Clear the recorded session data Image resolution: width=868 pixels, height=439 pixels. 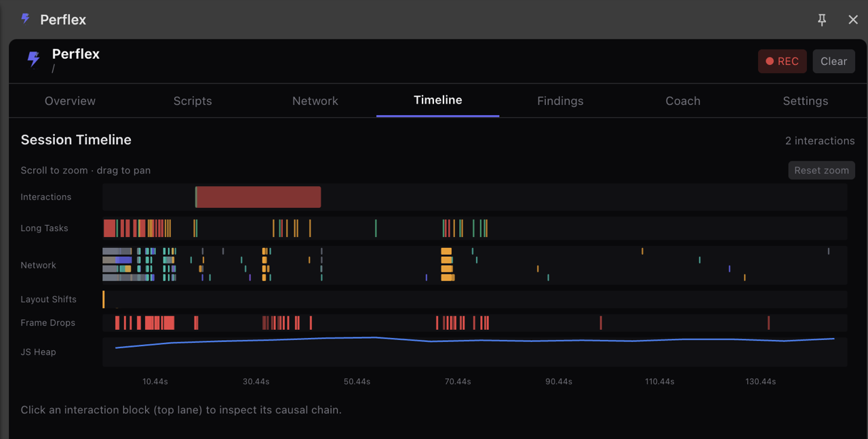pyautogui.click(x=833, y=61)
